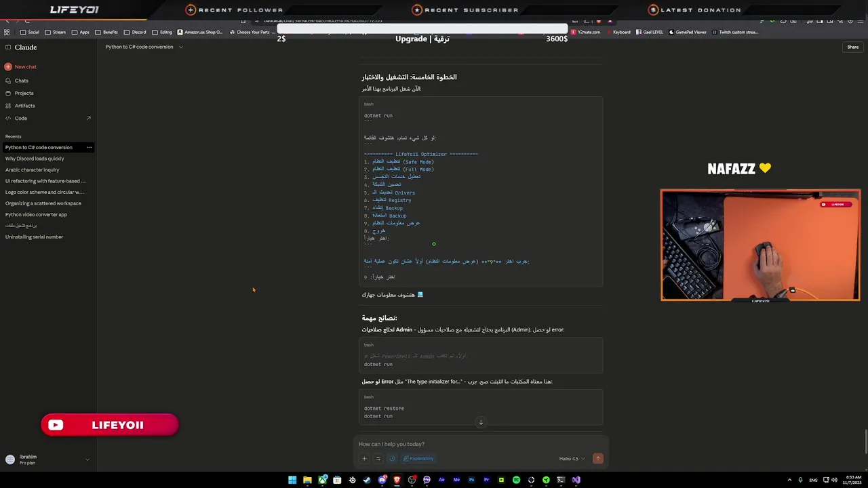
Task: Open the Discord bookmarks folder
Action: click(135, 32)
